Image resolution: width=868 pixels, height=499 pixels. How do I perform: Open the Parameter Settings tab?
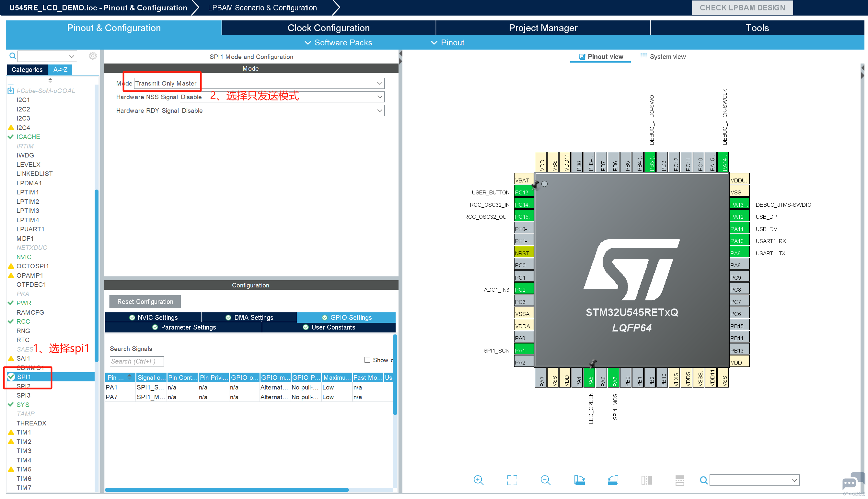point(184,327)
